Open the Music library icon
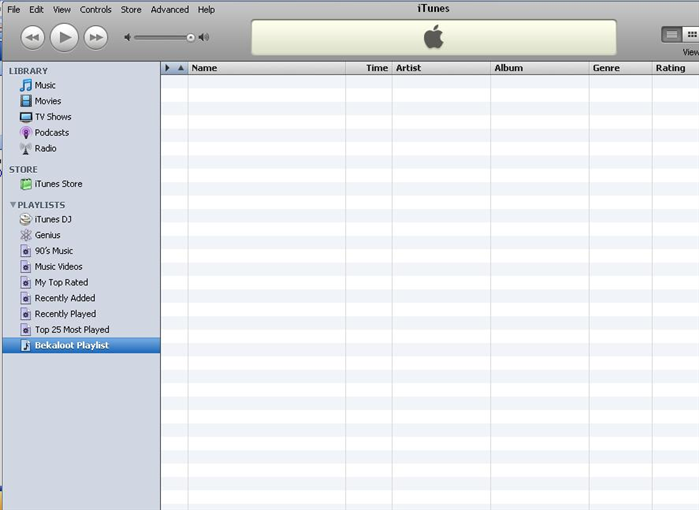The width and height of the screenshot is (699, 510). (26, 85)
